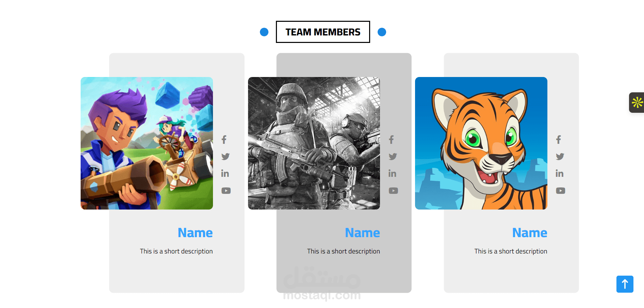Image resolution: width=644 pixels, height=308 pixels.
Task: Click the blue scroll-to-top arrow button
Action: (x=625, y=284)
